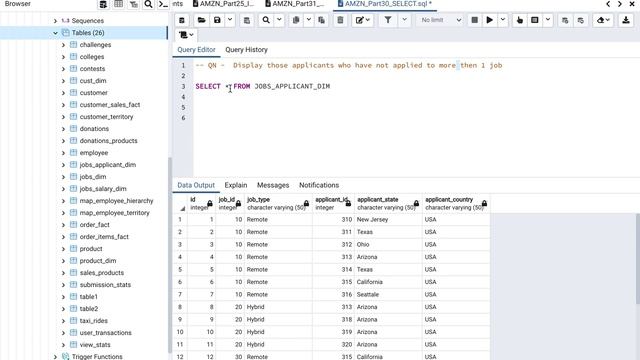Open the Query Tool from Browser toolbar
Screen dimensions: 640x360
103,4
